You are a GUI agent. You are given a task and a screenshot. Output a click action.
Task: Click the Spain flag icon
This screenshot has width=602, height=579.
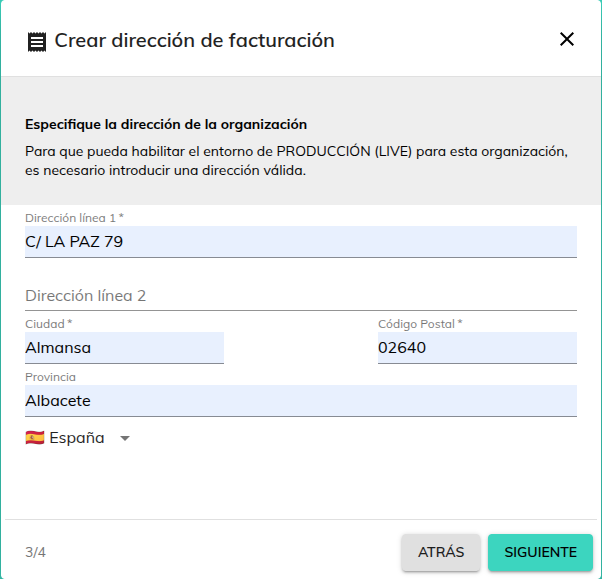pos(35,438)
